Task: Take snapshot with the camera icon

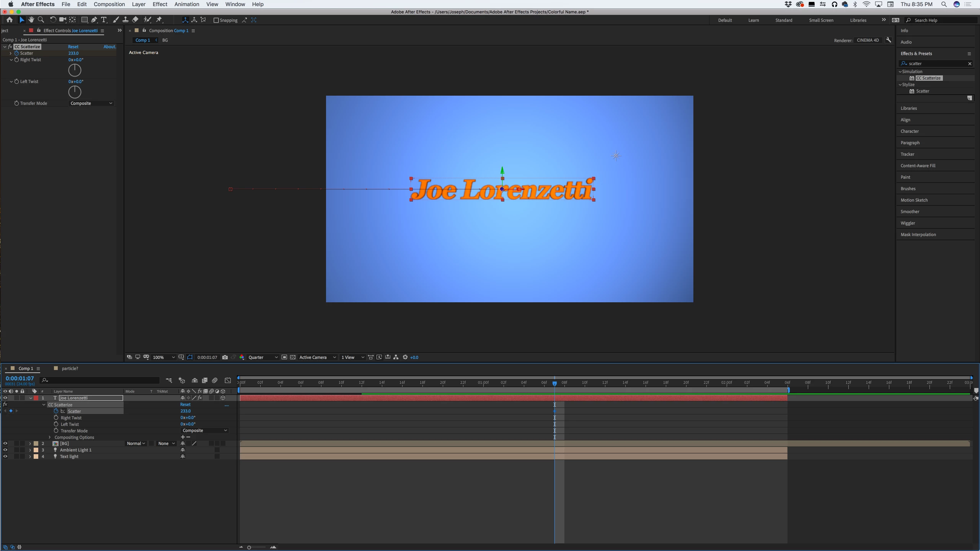Action: pyautogui.click(x=225, y=357)
